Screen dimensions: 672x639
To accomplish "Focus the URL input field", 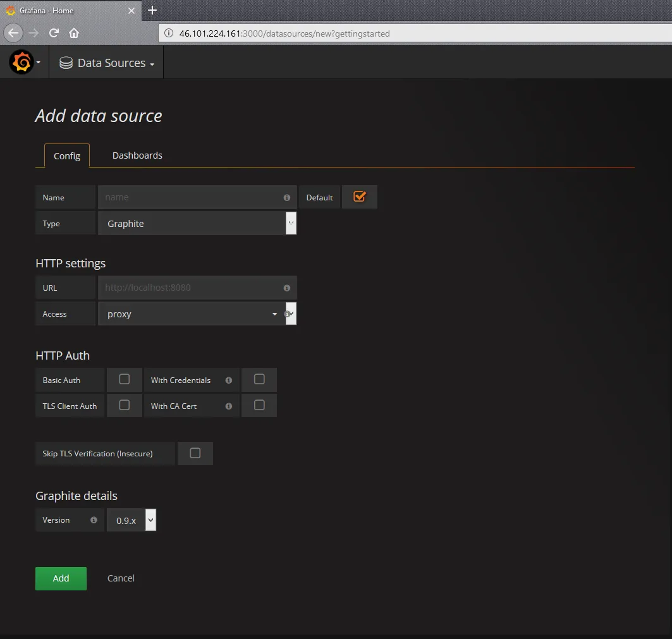I will pos(197,288).
